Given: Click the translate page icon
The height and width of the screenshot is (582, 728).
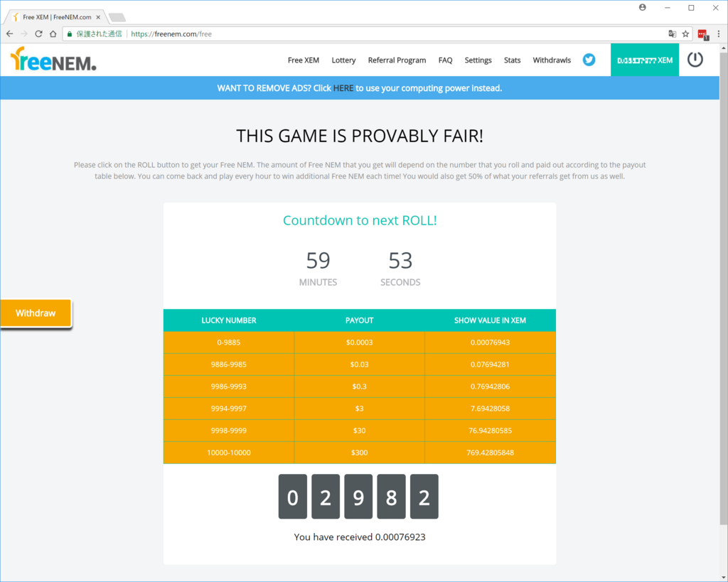Looking at the screenshot, I should [672, 34].
